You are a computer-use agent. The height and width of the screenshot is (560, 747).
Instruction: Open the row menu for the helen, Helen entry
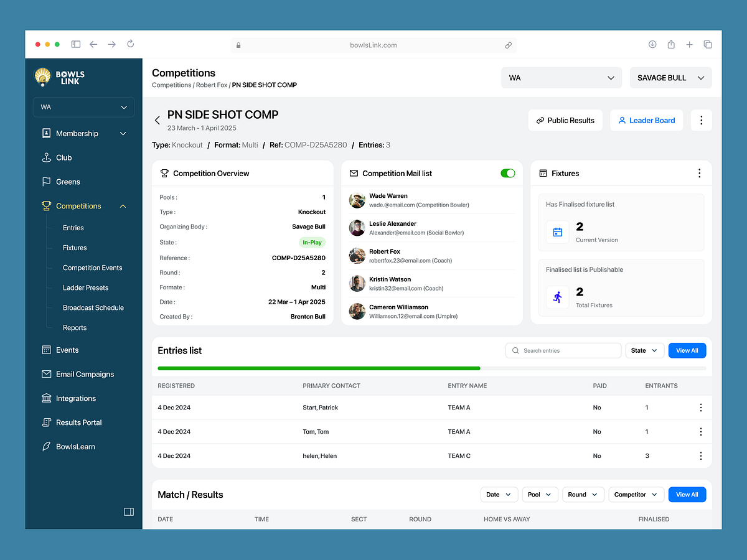pyautogui.click(x=701, y=455)
